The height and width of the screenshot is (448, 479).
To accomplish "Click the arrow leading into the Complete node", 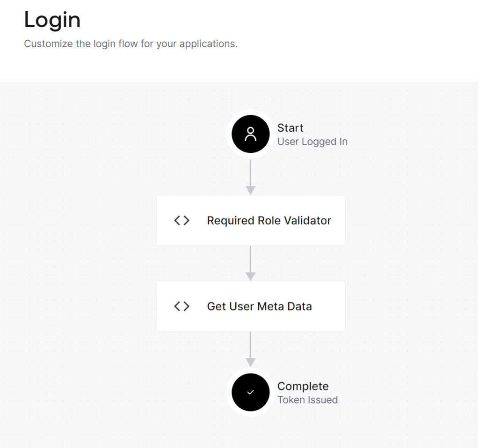I will coord(251,349).
